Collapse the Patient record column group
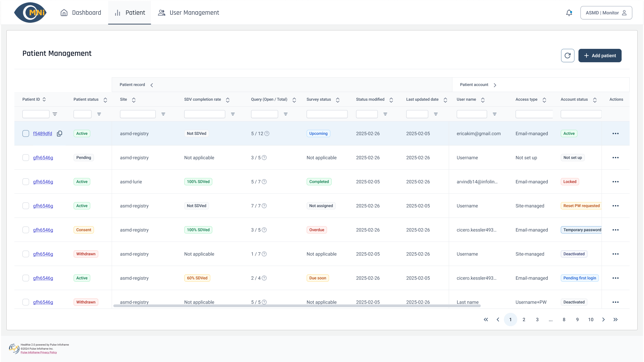The width and height of the screenshot is (644, 362). 152,85
